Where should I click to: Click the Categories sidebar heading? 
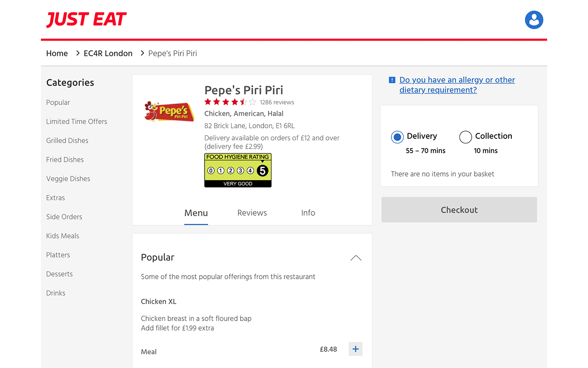coord(70,83)
